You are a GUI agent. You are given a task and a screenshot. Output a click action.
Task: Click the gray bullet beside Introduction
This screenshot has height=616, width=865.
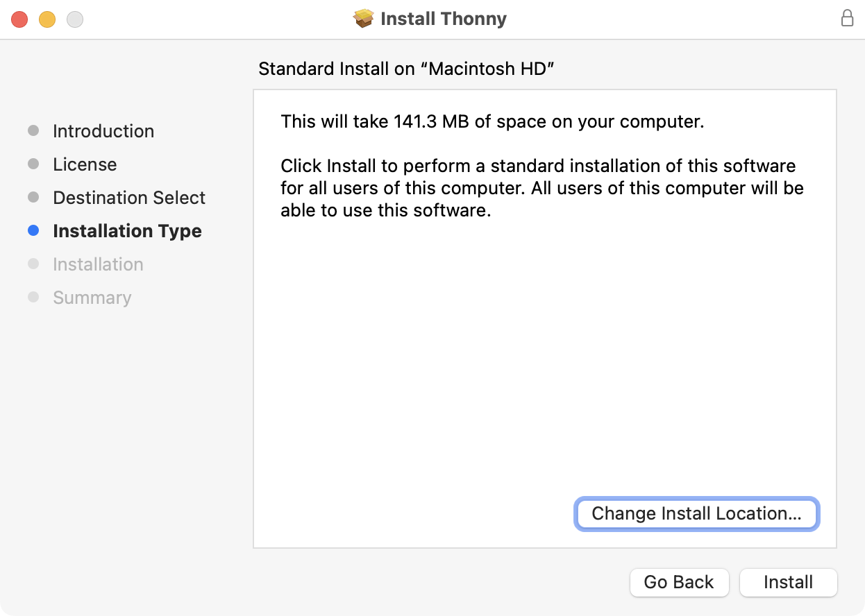tap(33, 131)
